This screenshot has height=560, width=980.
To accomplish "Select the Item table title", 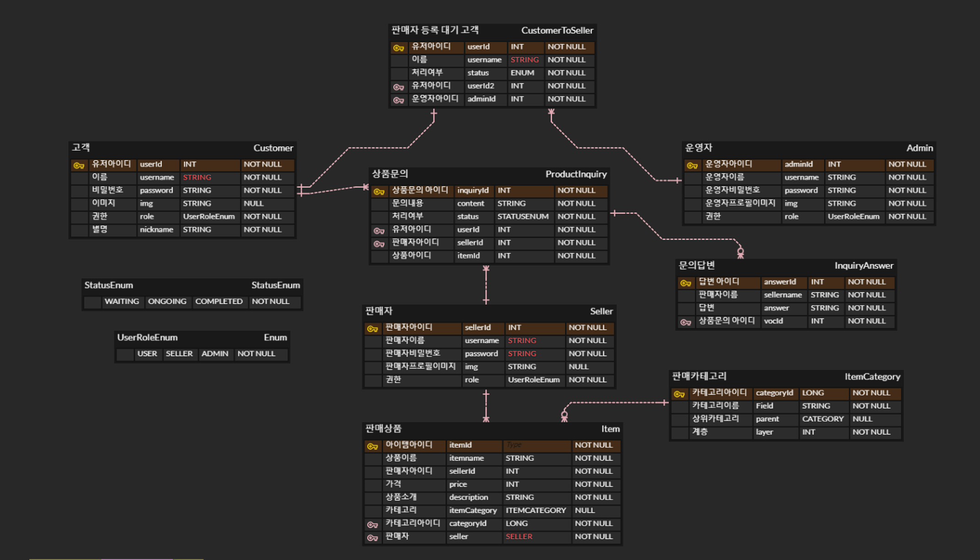I will (610, 428).
